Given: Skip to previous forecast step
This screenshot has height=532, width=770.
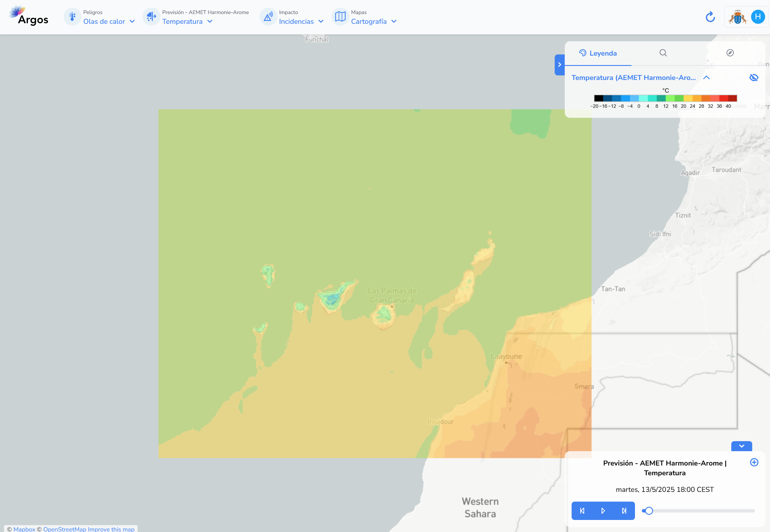Looking at the screenshot, I should (x=582, y=511).
